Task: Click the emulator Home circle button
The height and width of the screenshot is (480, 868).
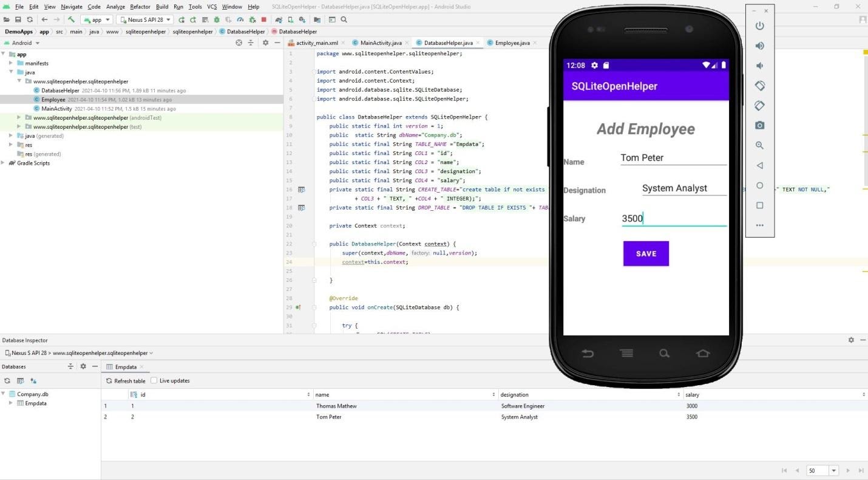Action: click(759, 185)
